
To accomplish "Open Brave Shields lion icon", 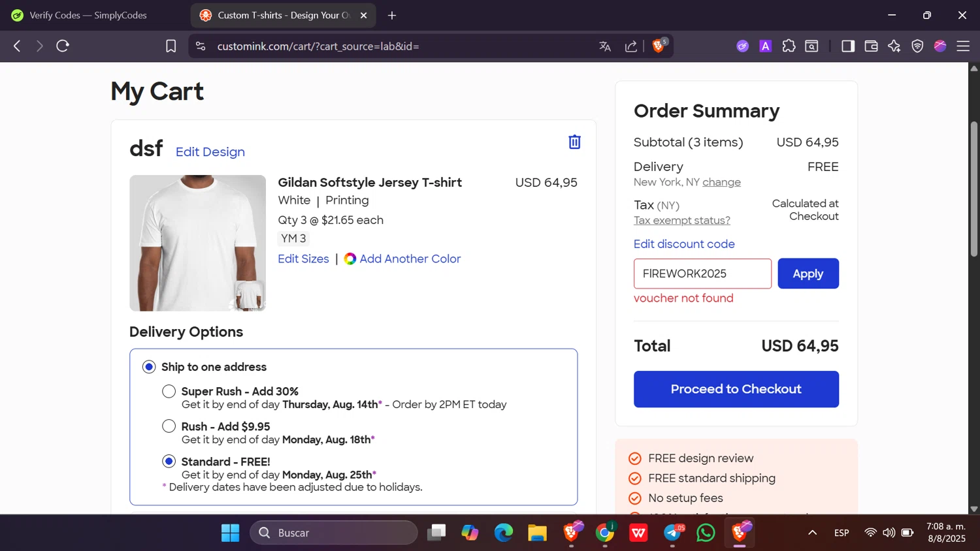I will (x=659, y=46).
